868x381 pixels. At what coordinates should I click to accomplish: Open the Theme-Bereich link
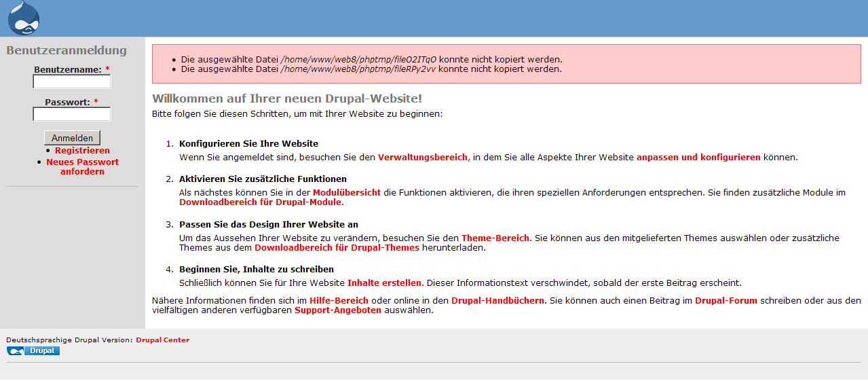click(x=495, y=238)
